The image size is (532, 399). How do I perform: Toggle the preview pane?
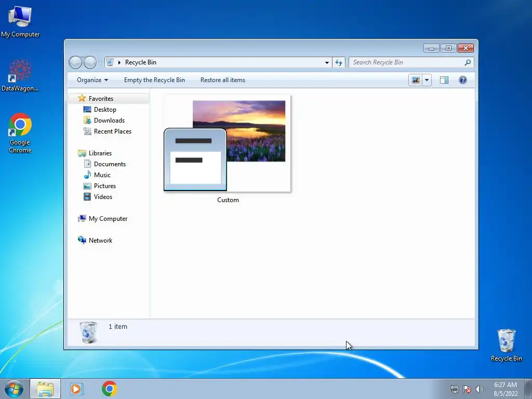(444, 80)
